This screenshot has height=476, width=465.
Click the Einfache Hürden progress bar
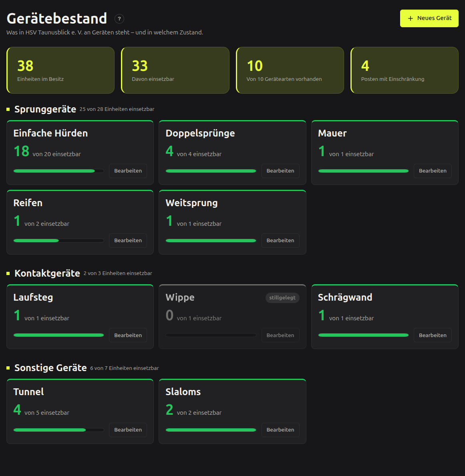point(58,171)
